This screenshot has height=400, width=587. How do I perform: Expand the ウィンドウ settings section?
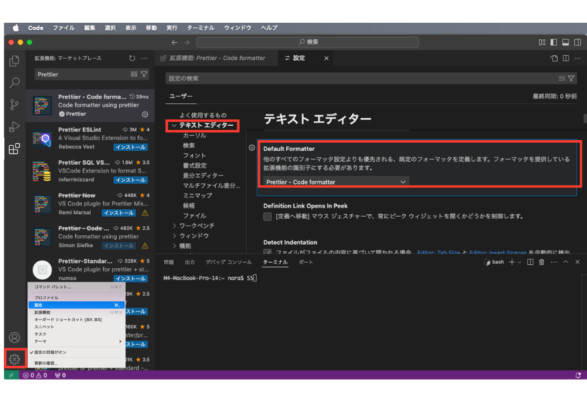174,236
